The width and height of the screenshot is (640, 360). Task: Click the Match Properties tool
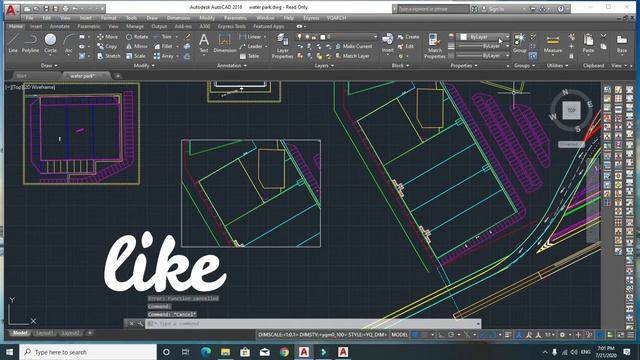tap(435, 46)
